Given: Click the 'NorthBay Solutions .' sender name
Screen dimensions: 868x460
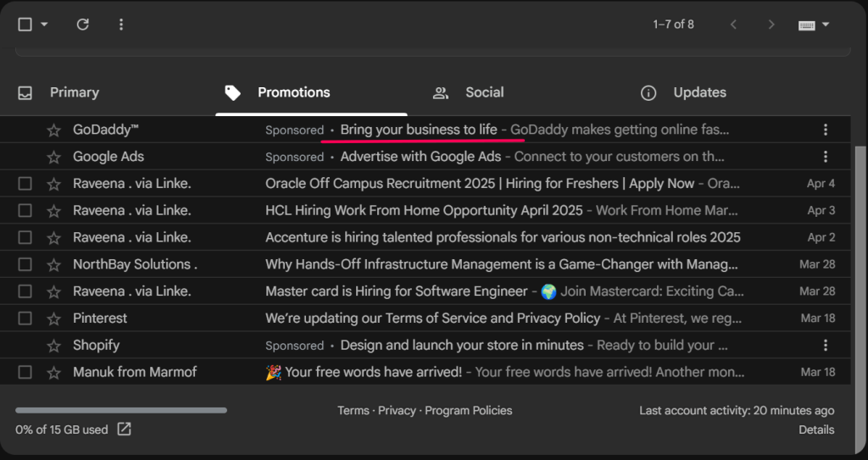Looking at the screenshot, I should click(135, 264).
